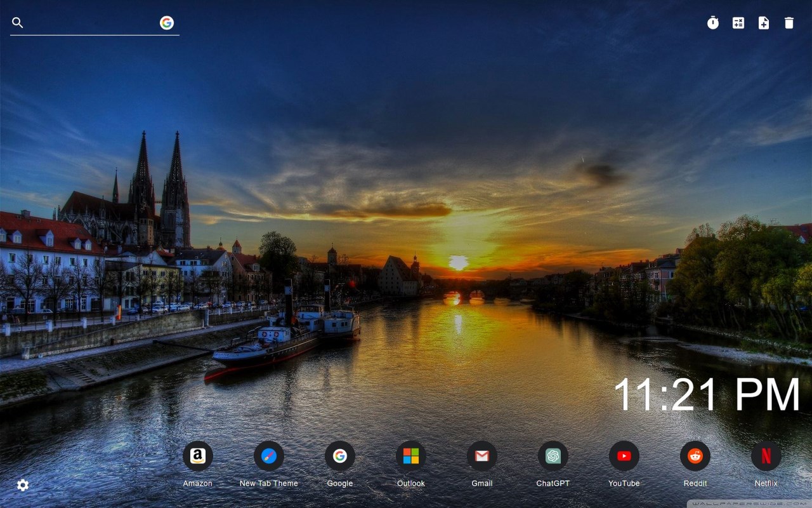Open the Outlook shortcut icon
This screenshot has height=508, width=812.
411,456
